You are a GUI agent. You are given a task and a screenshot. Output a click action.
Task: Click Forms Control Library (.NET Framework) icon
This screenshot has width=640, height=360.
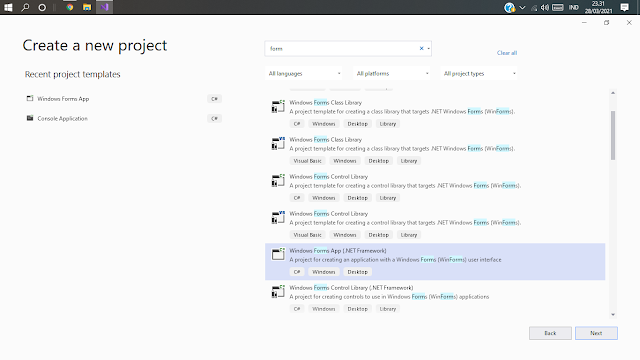point(278,291)
